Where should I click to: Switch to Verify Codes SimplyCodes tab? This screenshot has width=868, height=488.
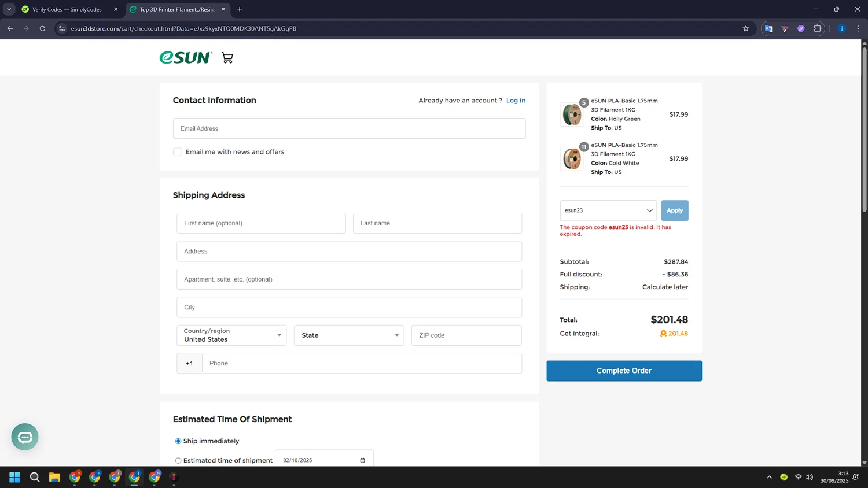[67, 9]
